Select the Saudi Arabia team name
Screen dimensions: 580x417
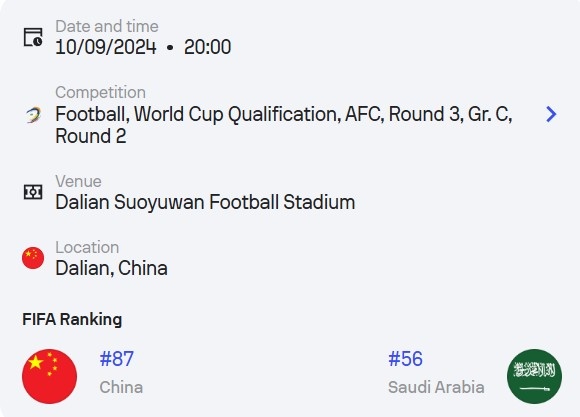[436, 387]
